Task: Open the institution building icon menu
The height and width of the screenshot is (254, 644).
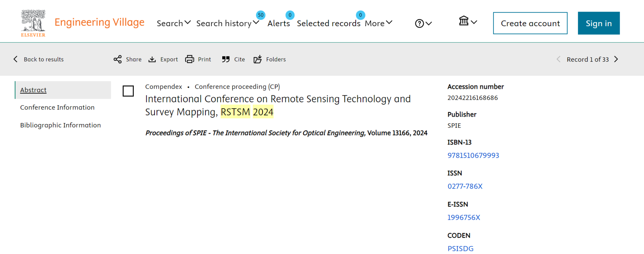Action: coord(467,21)
